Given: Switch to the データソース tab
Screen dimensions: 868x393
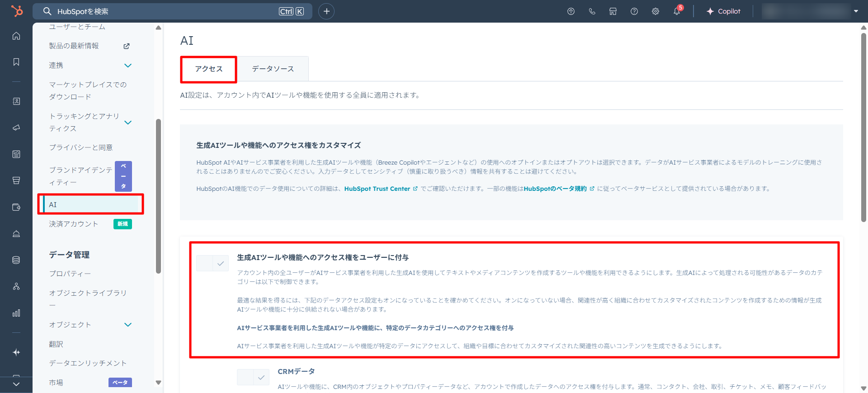Looking at the screenshot, I should [273, 69].
